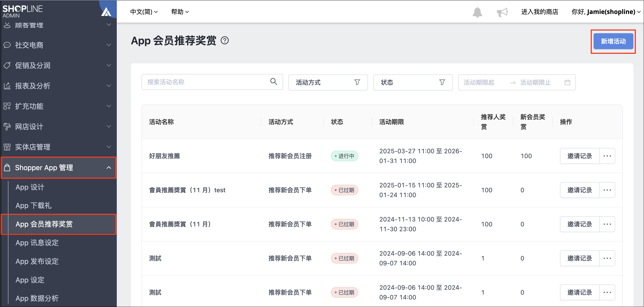Open App 下载礼 in sidebar
The height and width of the screenshot is (307, 644).
click(33, 206)
